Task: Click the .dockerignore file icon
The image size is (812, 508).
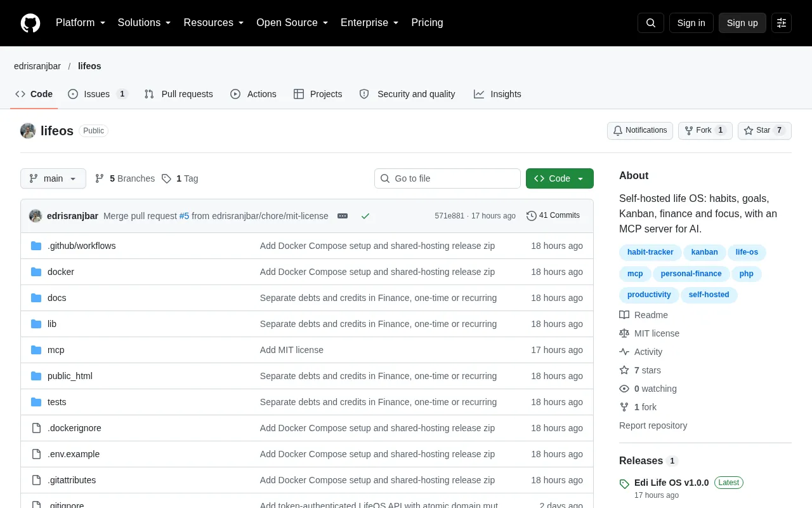Action: (36, 428)
